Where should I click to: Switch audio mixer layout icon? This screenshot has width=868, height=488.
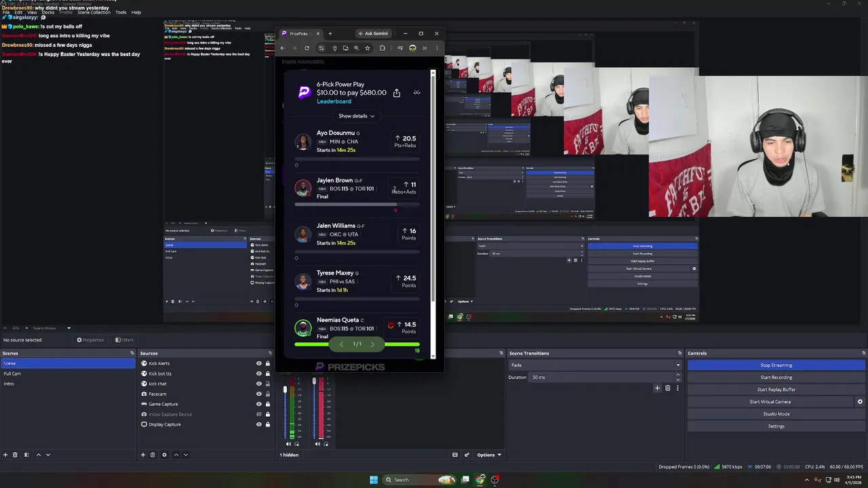[455, 455]
